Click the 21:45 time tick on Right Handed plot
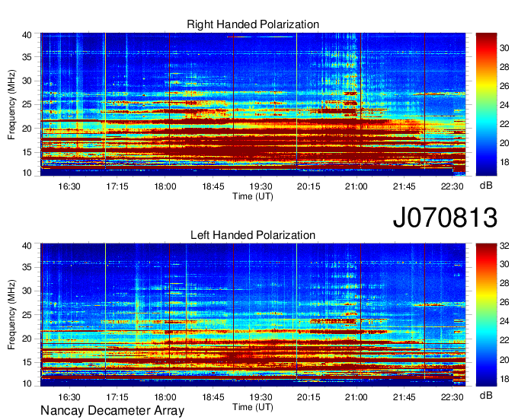The width and height of the screenshot is (518, 420). [404, 186]
